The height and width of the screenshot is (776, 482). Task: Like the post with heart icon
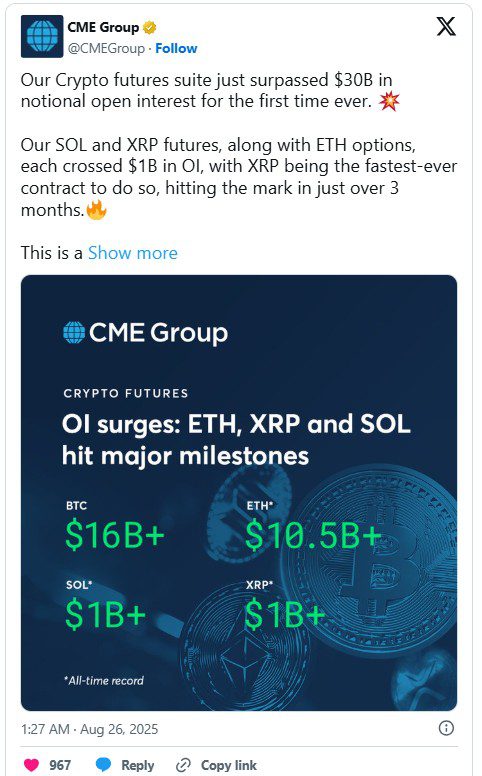tap(31, 765)
